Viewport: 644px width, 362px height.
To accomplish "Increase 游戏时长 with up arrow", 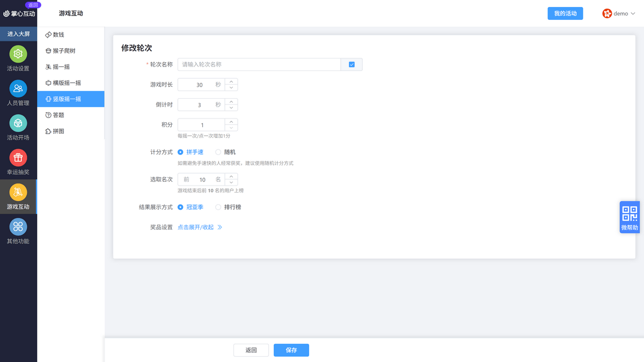I will point(231,82).
